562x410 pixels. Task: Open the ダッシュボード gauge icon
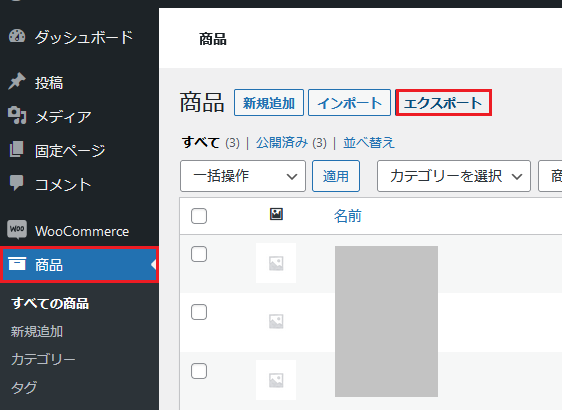(x=17, y=36)
